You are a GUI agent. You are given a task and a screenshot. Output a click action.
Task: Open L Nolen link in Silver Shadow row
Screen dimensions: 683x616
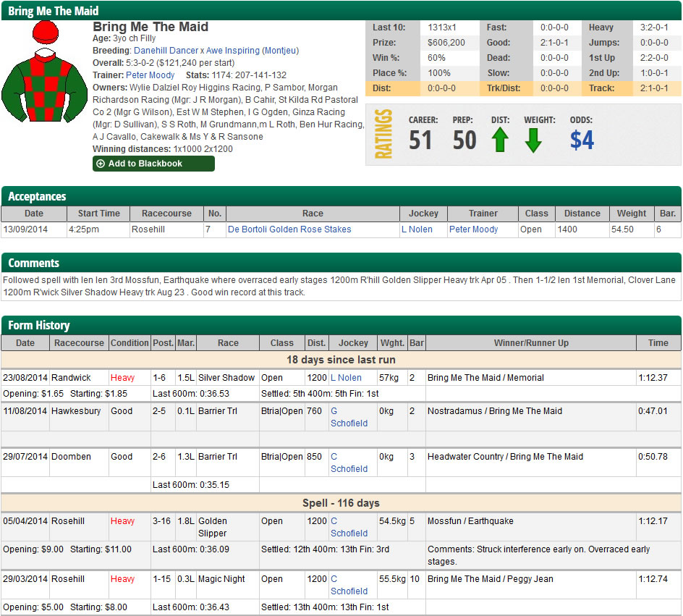click(347, 378)
